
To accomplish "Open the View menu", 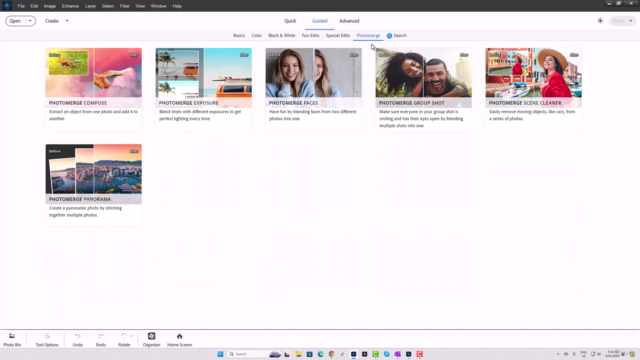I will click(x=140, y=6).
